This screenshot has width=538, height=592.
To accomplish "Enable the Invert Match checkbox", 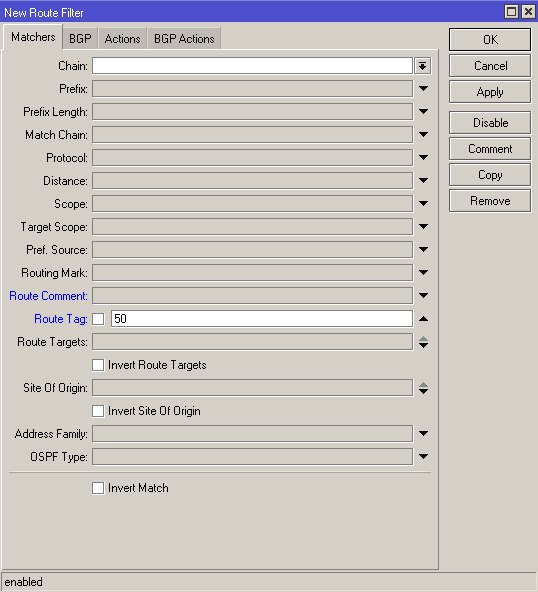I will 98,488.
